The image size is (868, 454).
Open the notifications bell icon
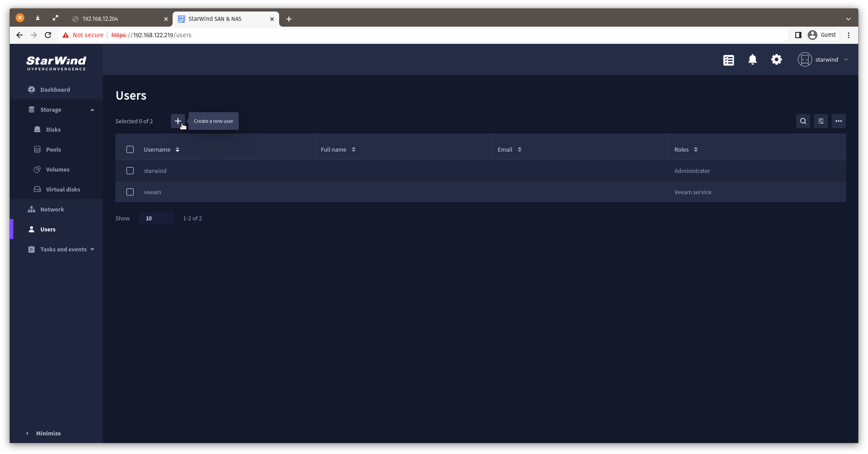pos(752,59)
